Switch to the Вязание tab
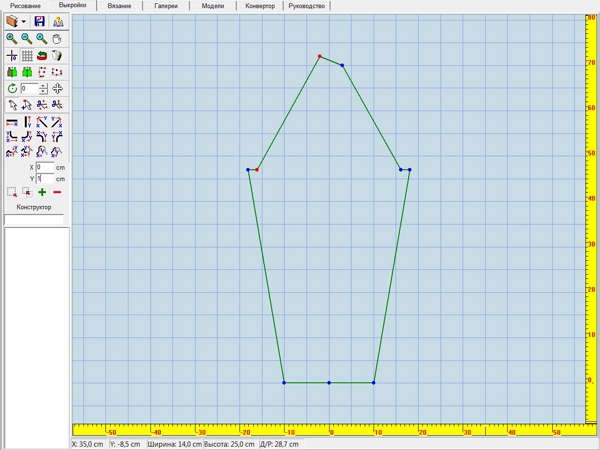600x450 pixels. [x=119, y=6]
